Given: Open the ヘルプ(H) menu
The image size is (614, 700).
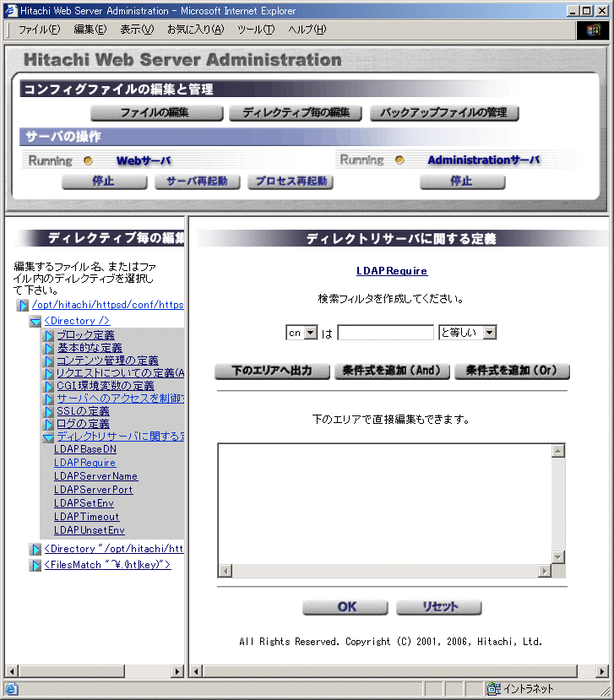Looking at the screenshot, I should point(307,30).
